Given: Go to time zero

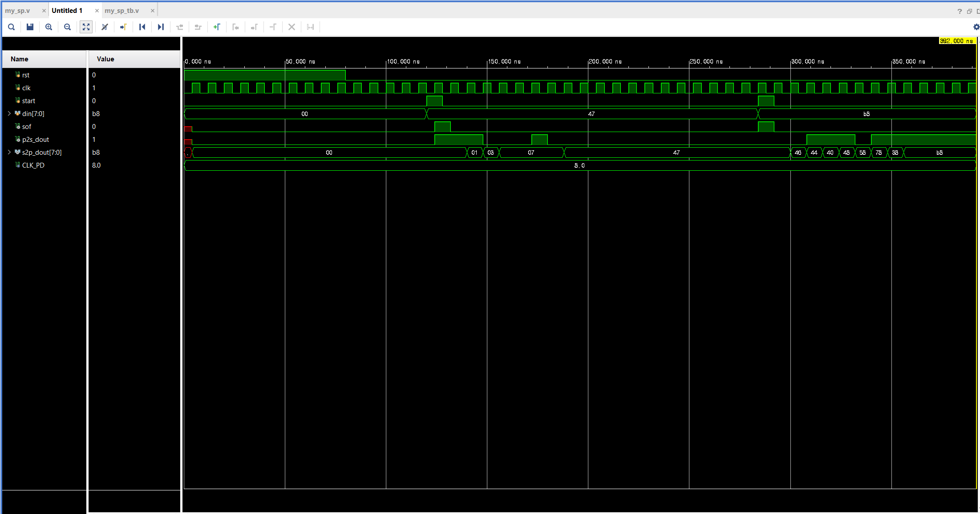Looking at the screenshot, I should (x=142, y=27).
